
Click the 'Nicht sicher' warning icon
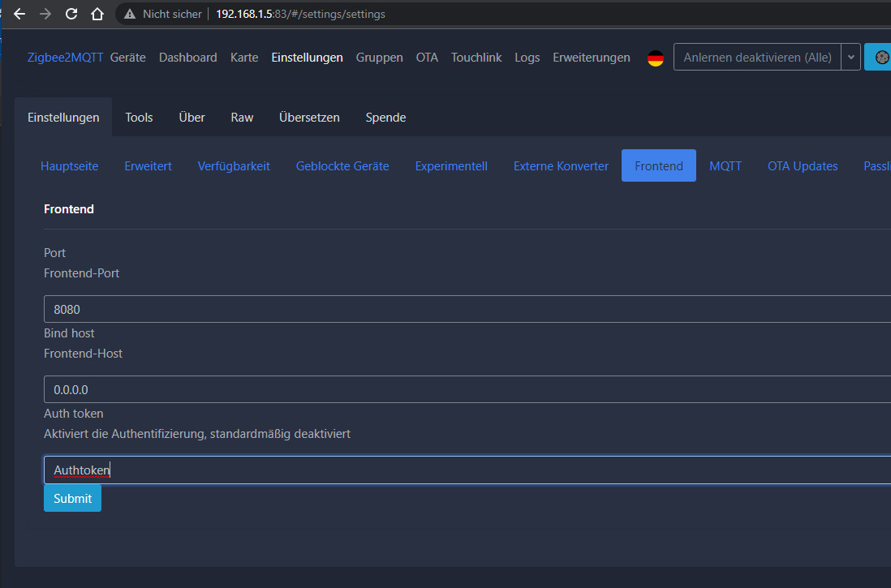point(130,15)
